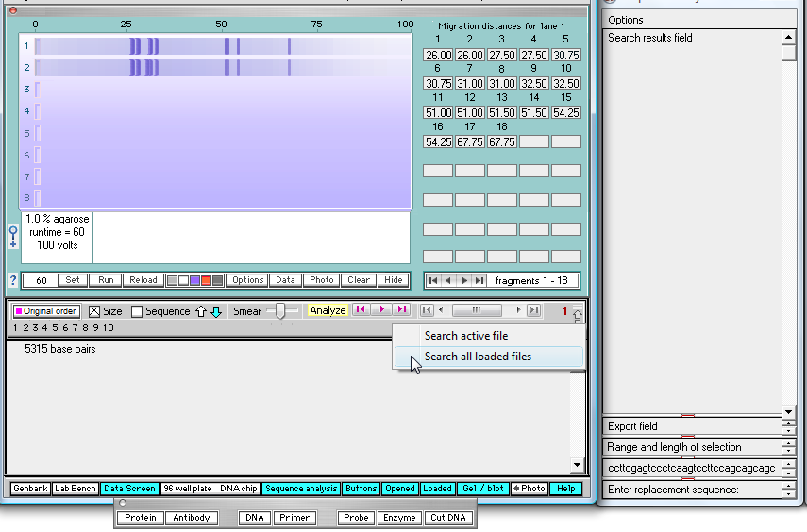This screenshot has height=532, width=807.
Task: Click the Reload button
Action: click(x=143, y=280)
